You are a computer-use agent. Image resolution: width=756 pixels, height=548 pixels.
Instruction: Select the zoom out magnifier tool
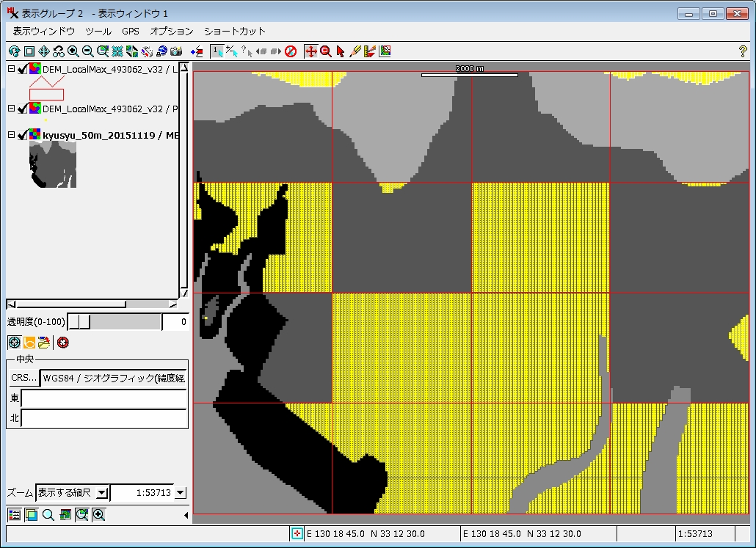point(88,51)
